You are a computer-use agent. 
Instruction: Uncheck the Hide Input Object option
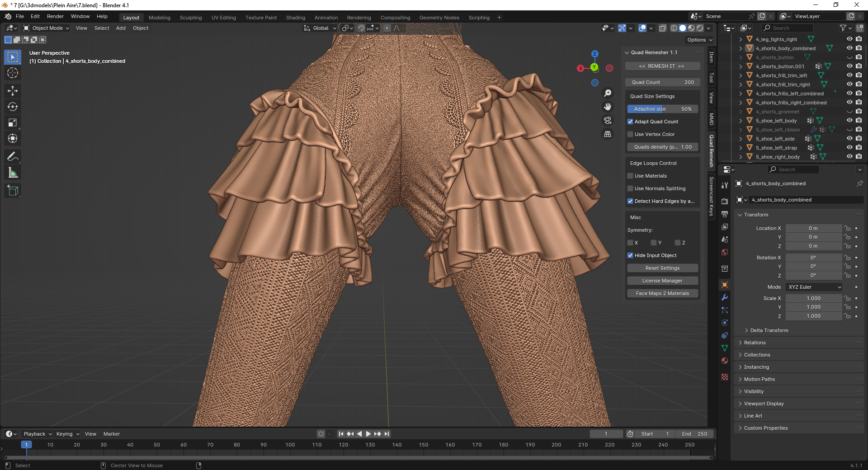[630, 255]
